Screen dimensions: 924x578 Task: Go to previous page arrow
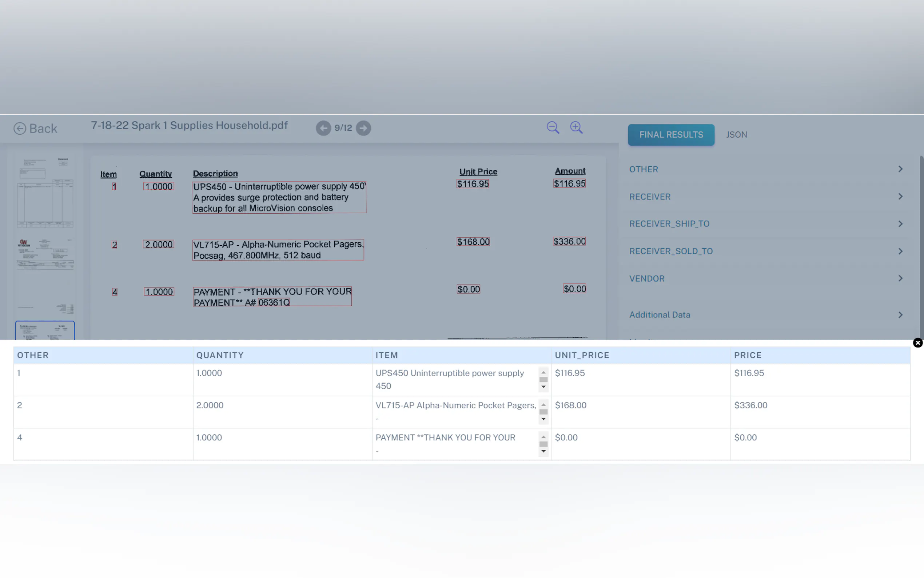[x=323, y=128]
